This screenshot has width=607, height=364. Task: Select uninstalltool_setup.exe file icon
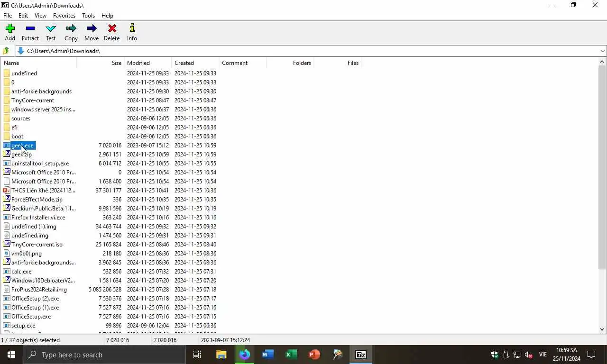(x=7, y=164)
